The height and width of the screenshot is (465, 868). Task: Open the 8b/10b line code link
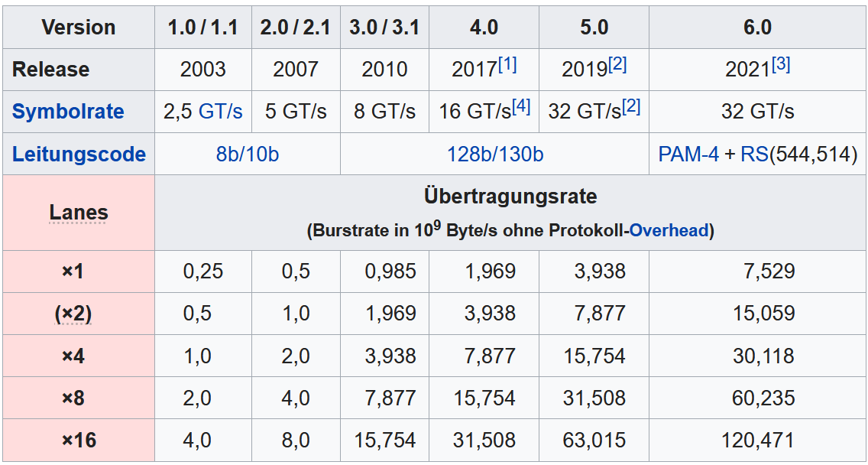247,154
